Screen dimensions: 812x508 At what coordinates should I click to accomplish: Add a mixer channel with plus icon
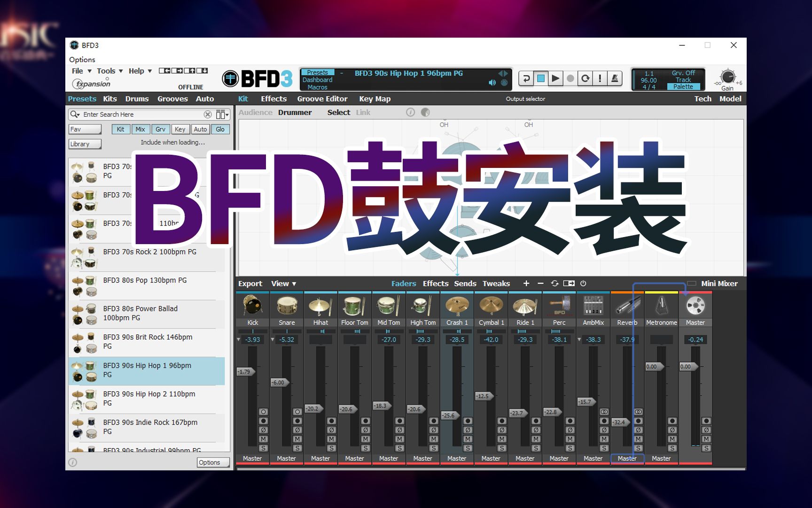pos(526,283)
